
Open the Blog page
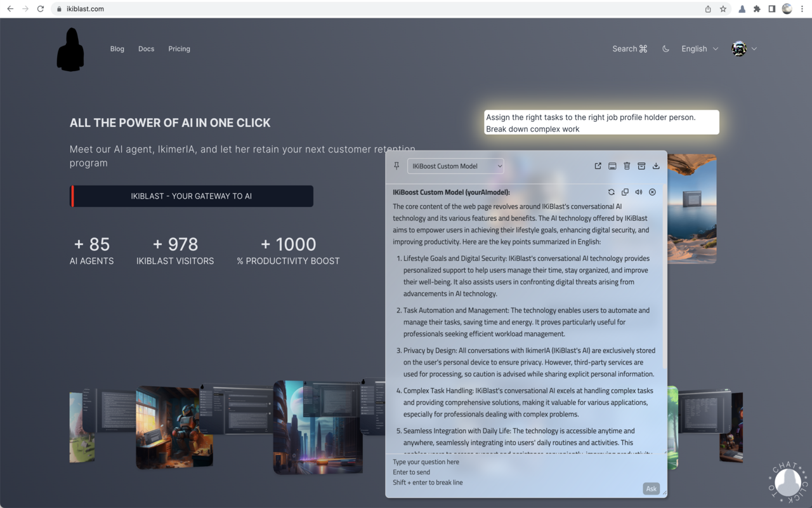tap(117, 49)
